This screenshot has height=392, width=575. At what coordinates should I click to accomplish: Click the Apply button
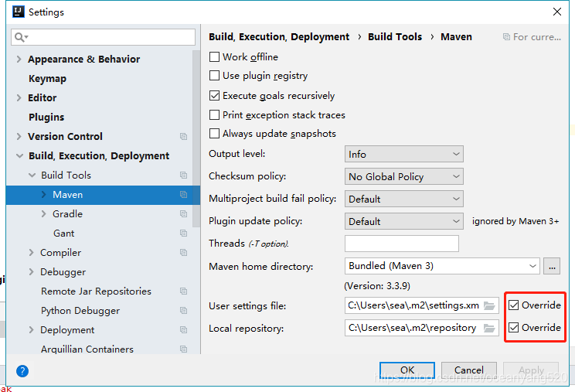click(531, 370)
